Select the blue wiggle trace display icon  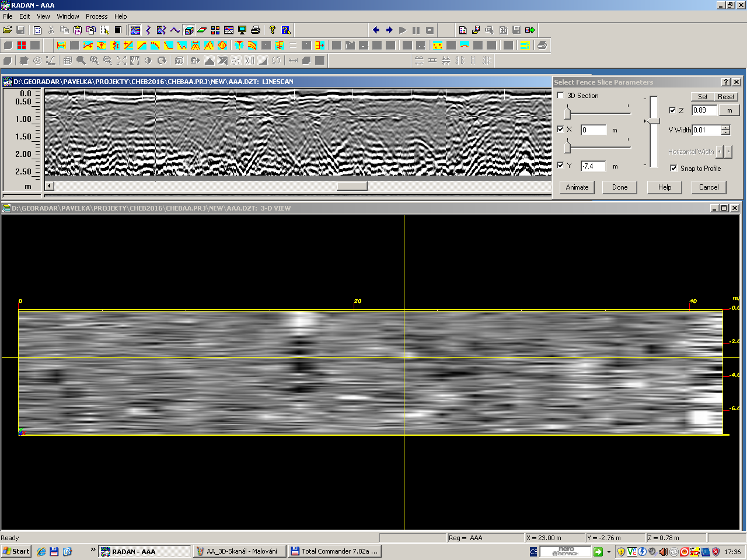click(x=148, y=30)
